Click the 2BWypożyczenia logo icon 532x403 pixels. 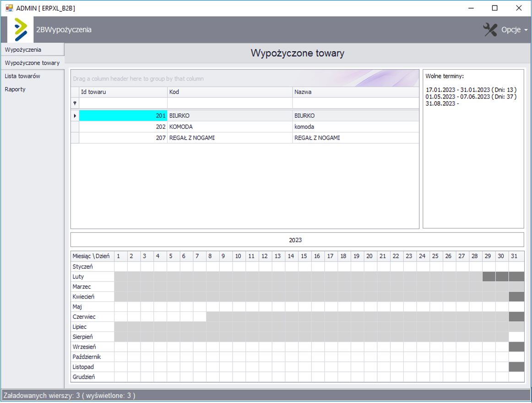point(21,29)
